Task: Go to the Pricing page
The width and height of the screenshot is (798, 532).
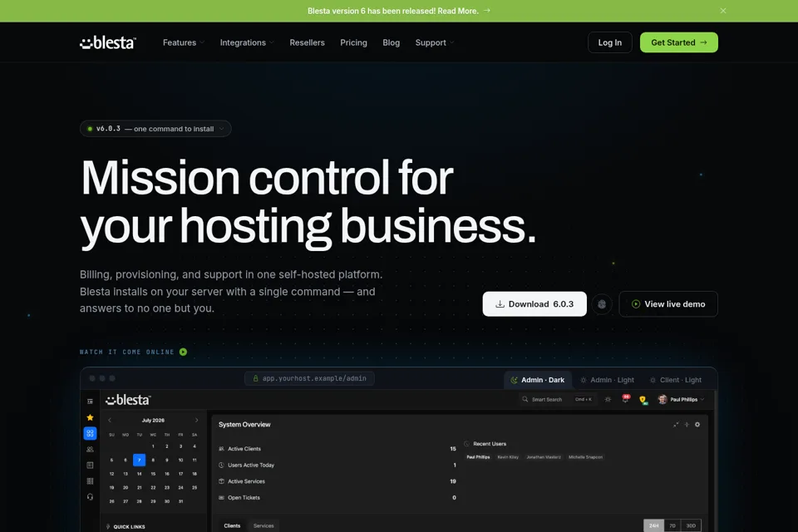Action: [x=353, y=42]
